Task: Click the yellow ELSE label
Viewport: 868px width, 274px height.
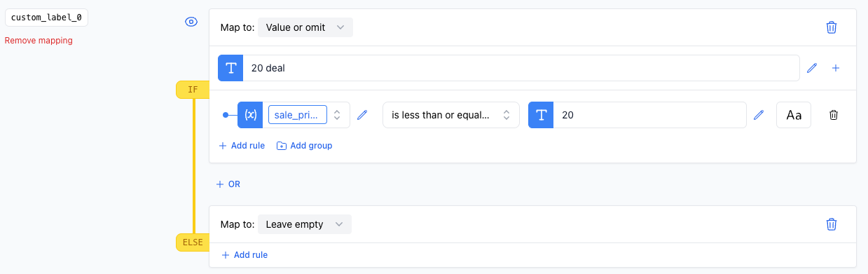Action: pos(193,242)
